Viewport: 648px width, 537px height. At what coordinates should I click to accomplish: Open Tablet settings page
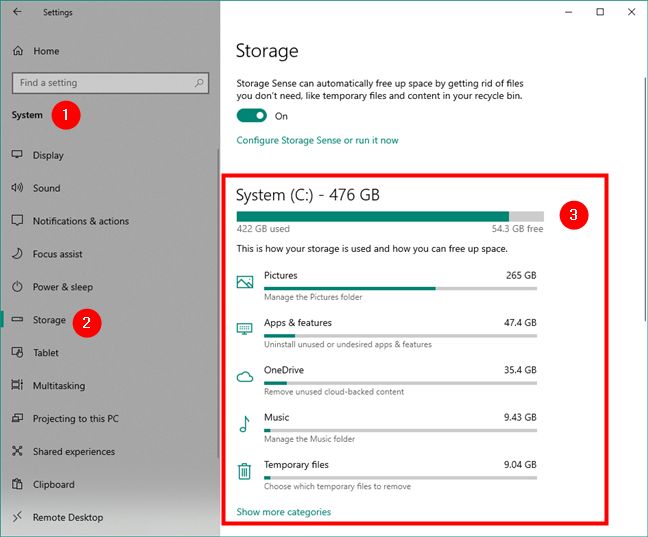[x=46, y=353]
